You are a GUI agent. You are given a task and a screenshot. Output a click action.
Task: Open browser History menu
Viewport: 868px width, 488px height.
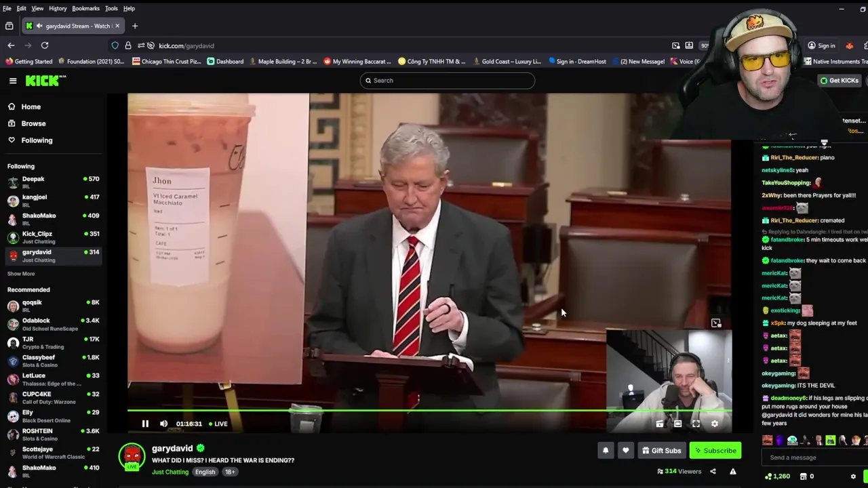pos(58,8)
